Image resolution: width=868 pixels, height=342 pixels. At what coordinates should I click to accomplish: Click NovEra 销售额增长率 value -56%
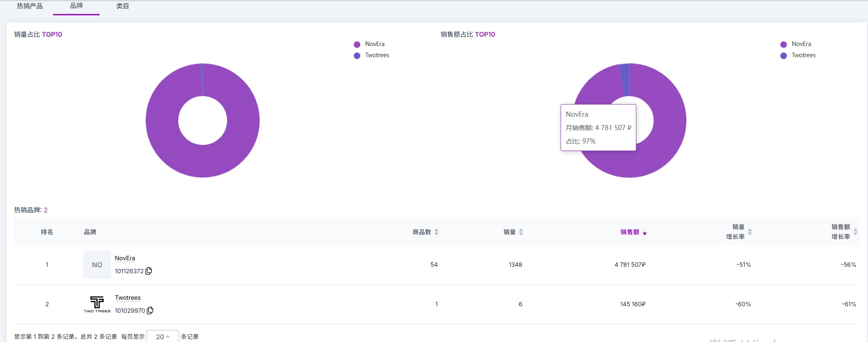coord(848,265)
